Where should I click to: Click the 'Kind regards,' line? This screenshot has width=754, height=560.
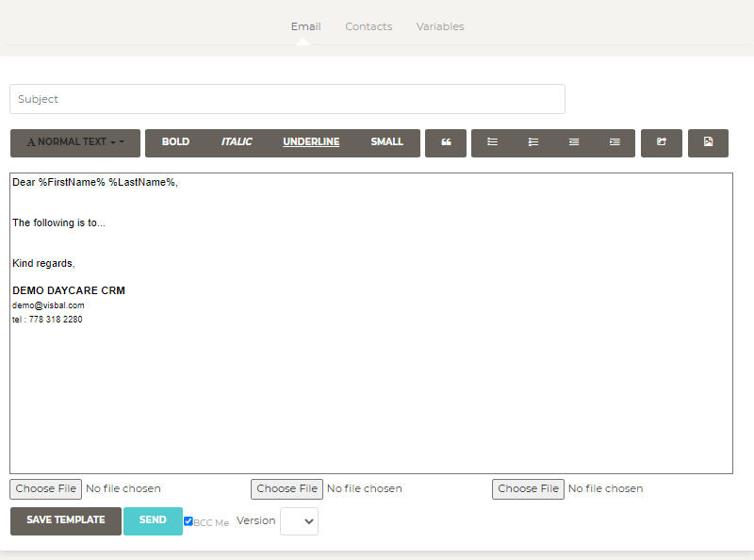(x=43, y=264)
